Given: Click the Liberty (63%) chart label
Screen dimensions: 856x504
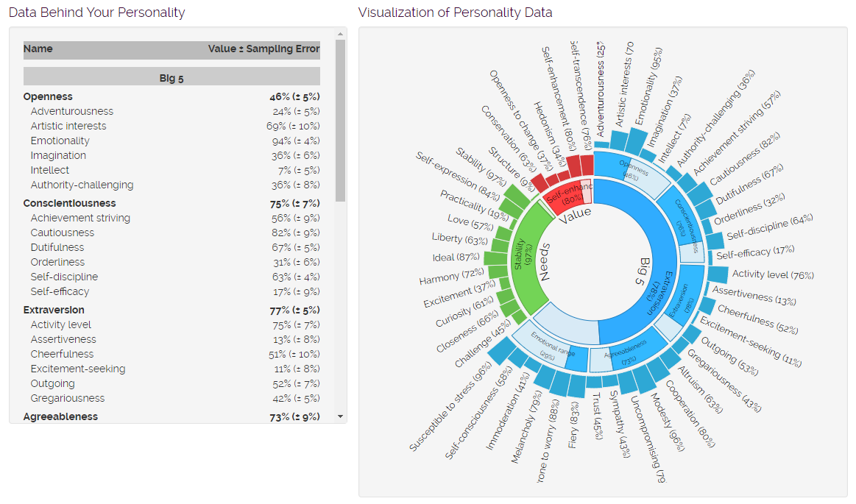Looking at the screenshot, I should point(460,239).
